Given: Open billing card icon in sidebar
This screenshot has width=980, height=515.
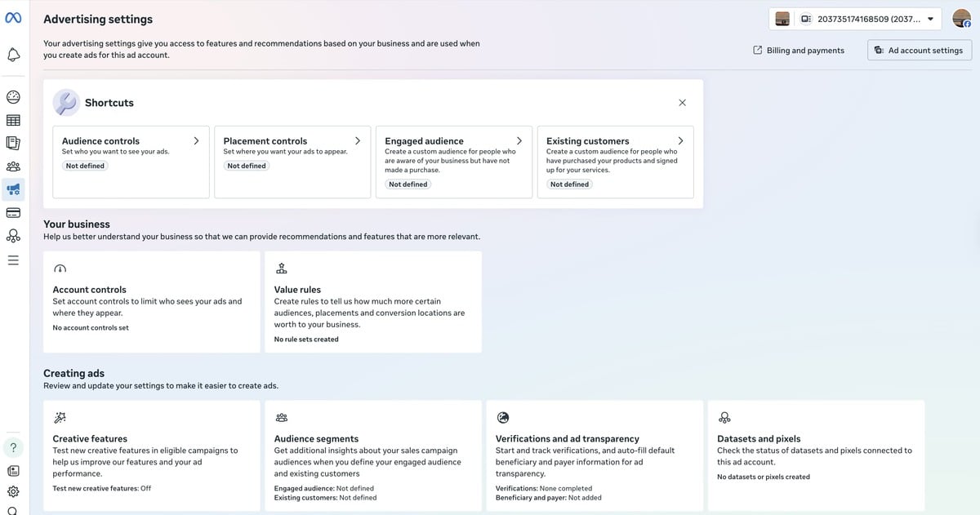Looking at the screenshot, I should click(13, 213).
